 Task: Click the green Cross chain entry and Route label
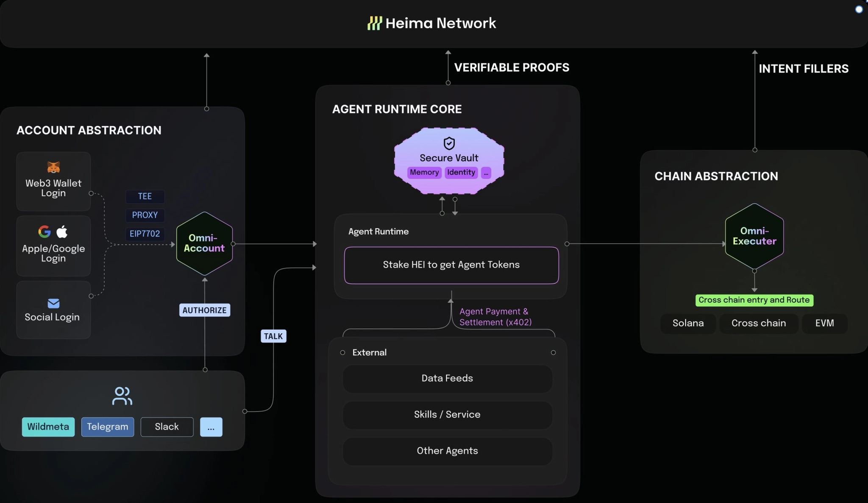tap(754, 300)
